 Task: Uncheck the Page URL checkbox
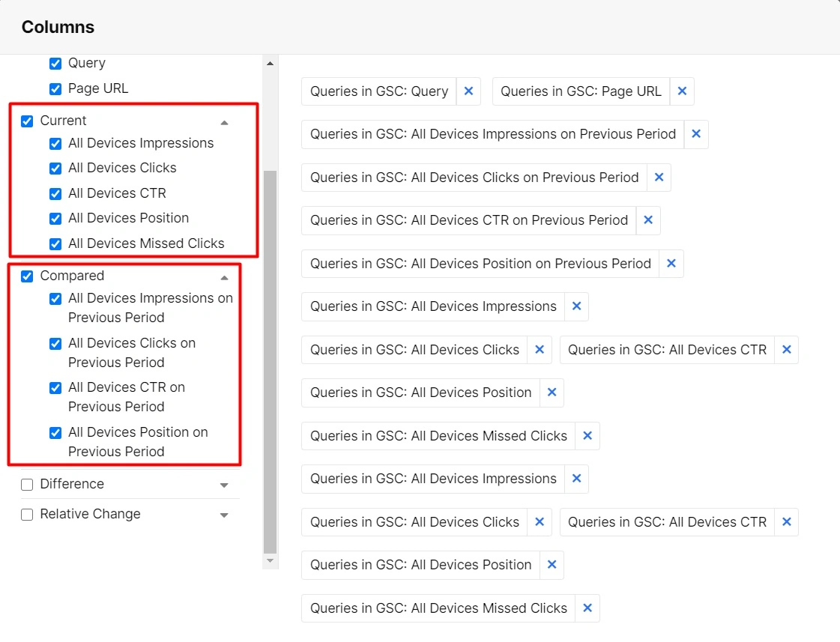tap(55, 89)
